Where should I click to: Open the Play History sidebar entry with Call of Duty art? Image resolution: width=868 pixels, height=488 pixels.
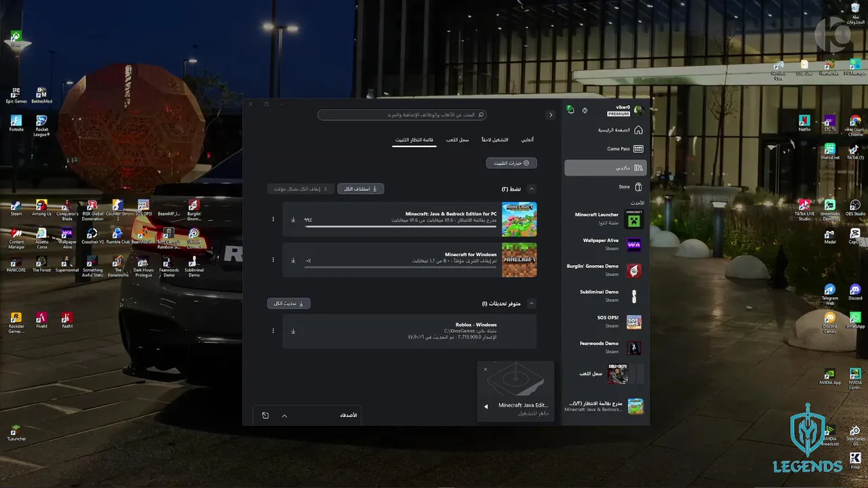coord(605,373)
